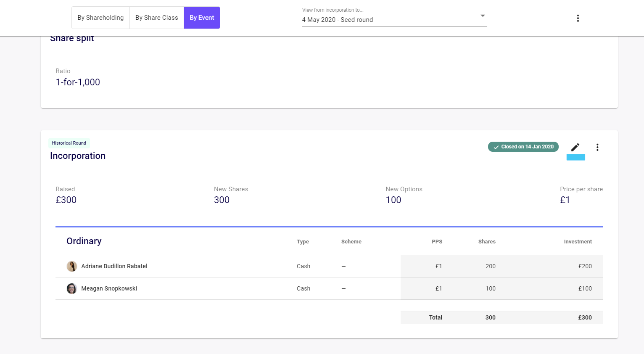Click the blue highlight bar under pencil
Screen dimensions: 644x354
[x=575, y=157]
